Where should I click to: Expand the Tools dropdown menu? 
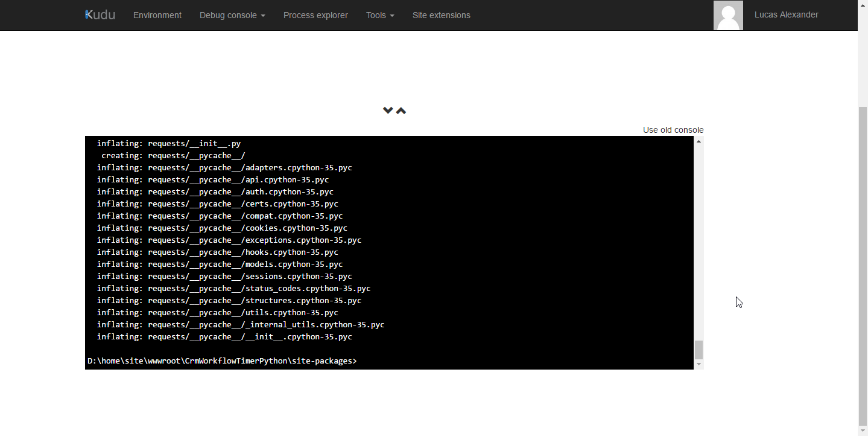pos(380,15)
